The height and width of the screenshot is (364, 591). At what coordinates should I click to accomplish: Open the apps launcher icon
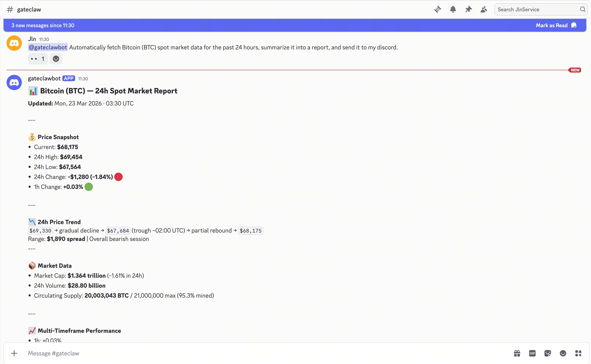tap(578, 353)
